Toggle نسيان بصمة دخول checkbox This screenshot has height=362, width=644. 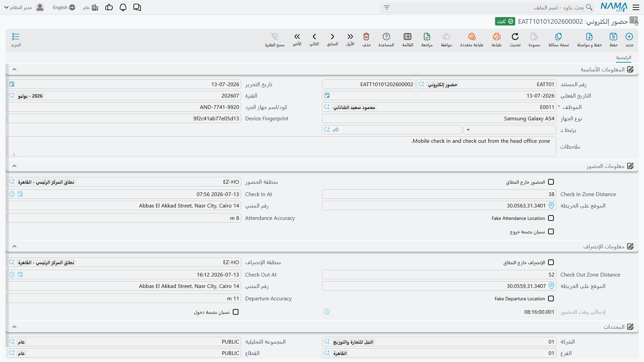click(x=236, y=312)
